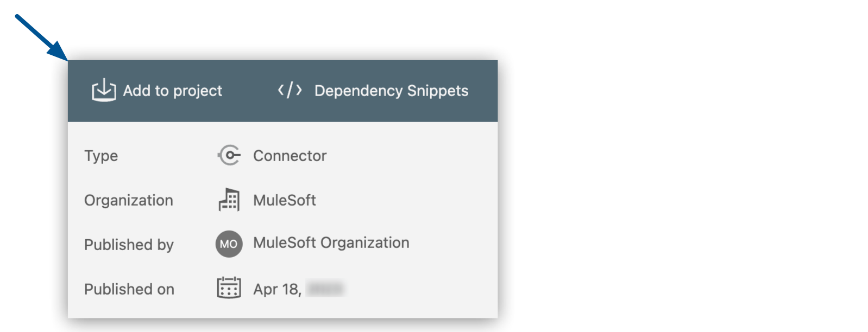Click the building icon in the Organization row
This screenshot has height=332, width=868.
pos(230,200)
